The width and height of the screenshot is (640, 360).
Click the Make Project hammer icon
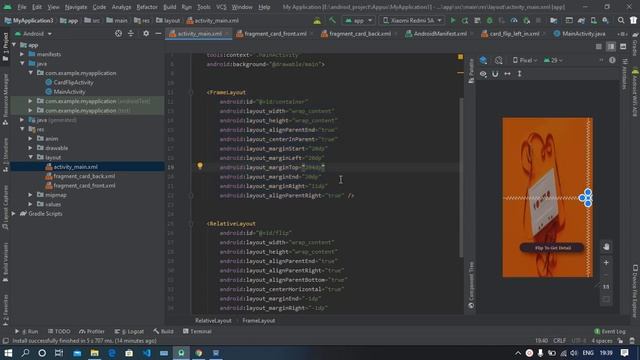pos(332,20)
